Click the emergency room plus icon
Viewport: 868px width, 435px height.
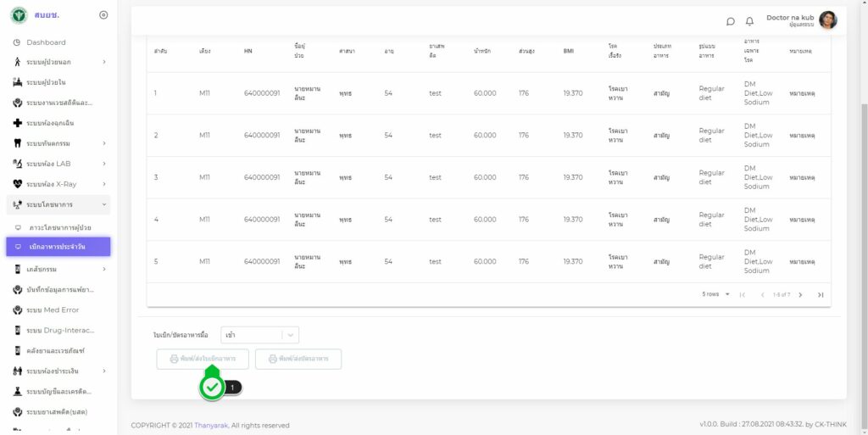(17, 123)
